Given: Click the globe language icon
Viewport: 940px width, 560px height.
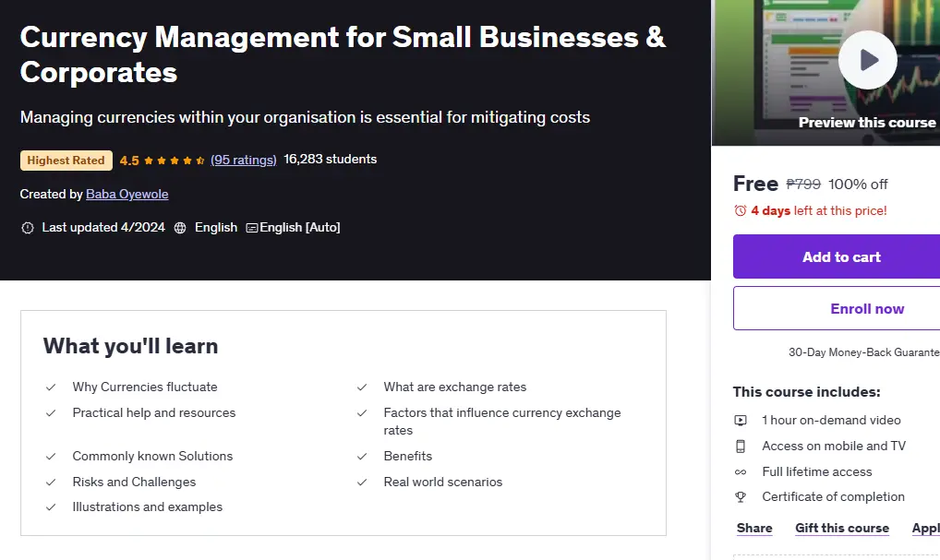Looking at the screenshot, I should click(x=180, y=228).
